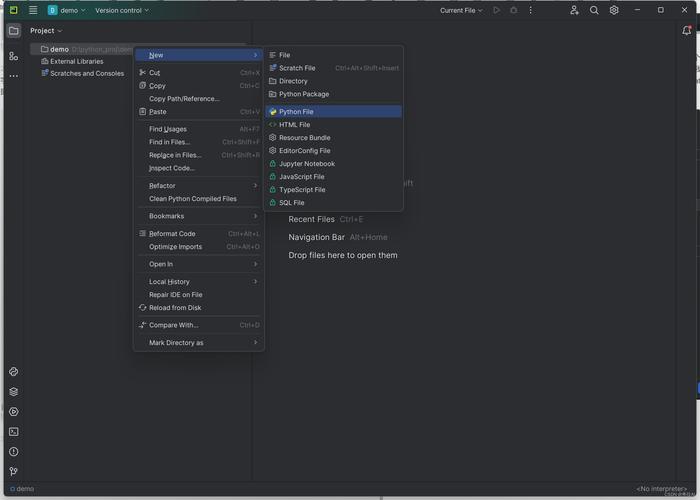This screenshot has height=500, width=700.
Task: Expand the Bookmarks submenu
Action: (x=199, y=216)
